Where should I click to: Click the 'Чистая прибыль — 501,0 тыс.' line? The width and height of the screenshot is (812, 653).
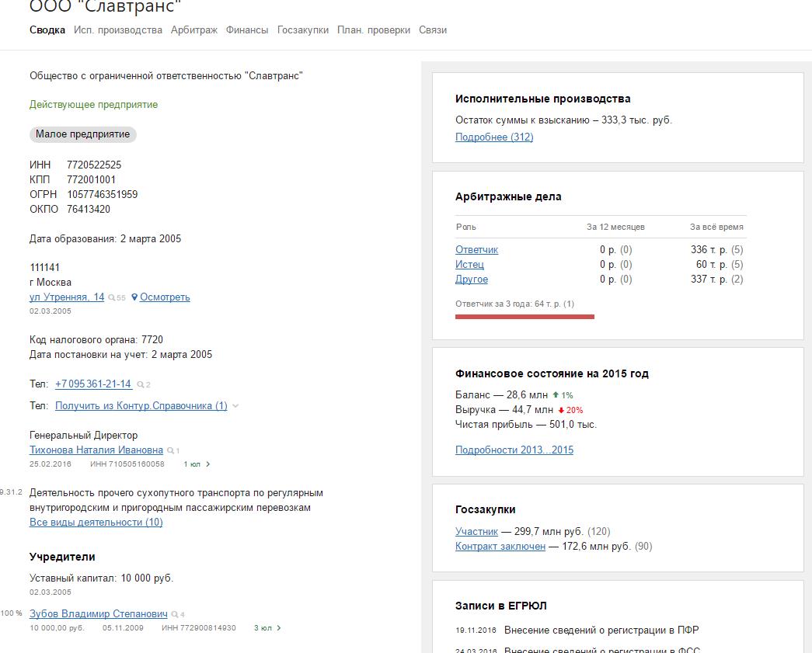coord(526,425)
